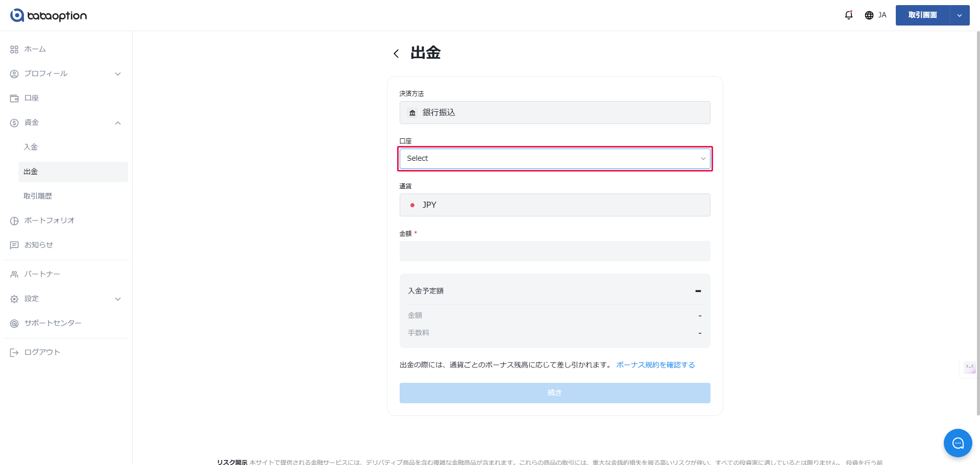
Task: Open dropdown arrow next to 取引画面
Action: click(x=959, y=15)
